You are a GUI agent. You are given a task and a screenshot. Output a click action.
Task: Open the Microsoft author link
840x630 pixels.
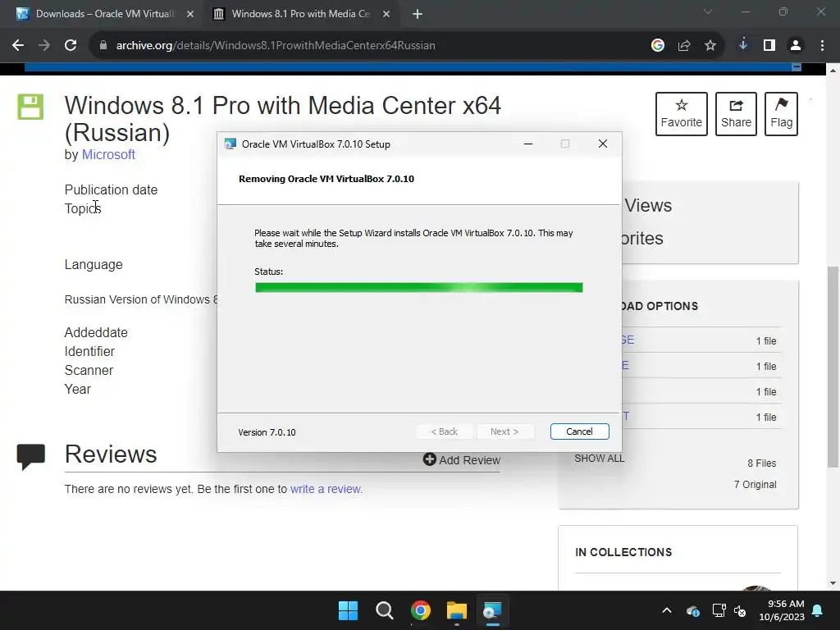(108, 154)
